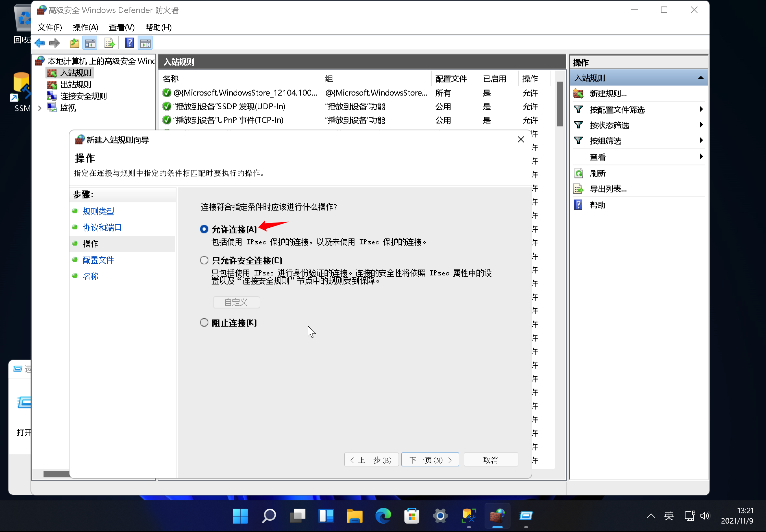Screen dimensions: 766x532
Task: Click the export list toolbar icon
Action: click(x=109, y=43)
